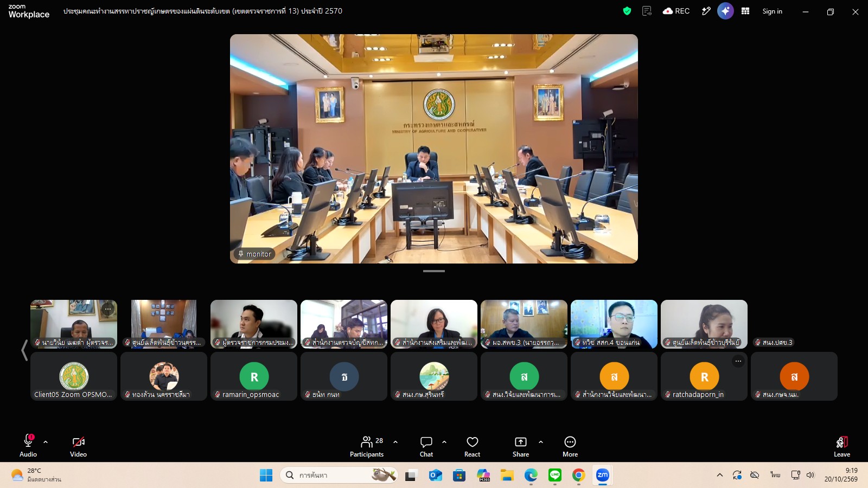Open Microsoft Edge from the taskbar

point(531,476)
